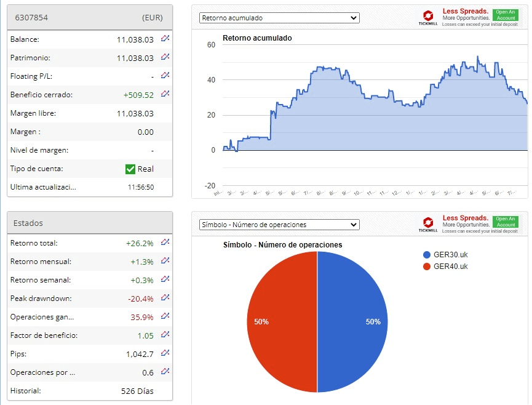Image resolution: width=532 pixels, height=405 pixels.
Task: Click the chart icon next to Pips
Action: 165,353
